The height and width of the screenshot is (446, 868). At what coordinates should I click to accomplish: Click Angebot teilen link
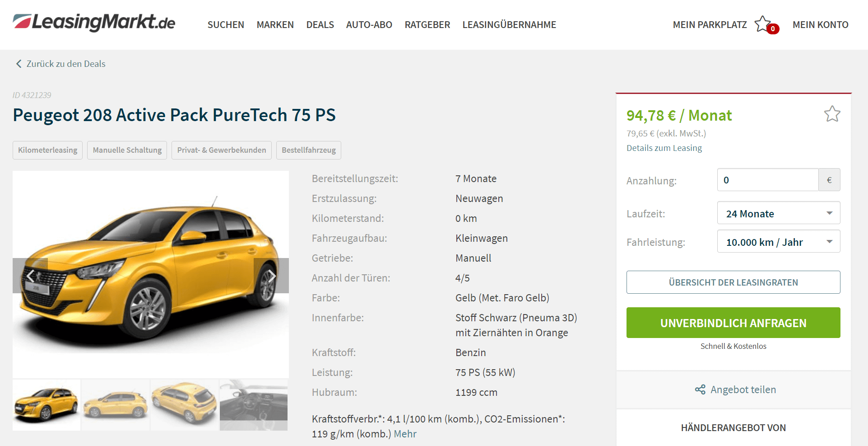[743, 390]
